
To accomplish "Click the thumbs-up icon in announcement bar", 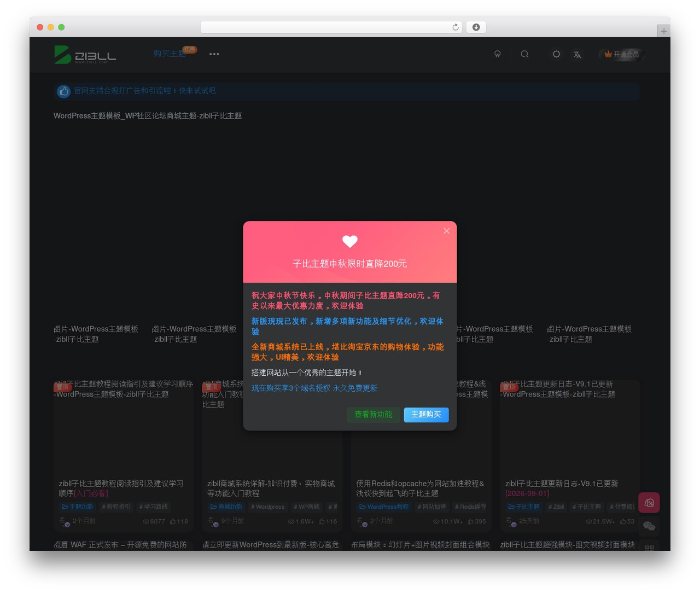I will (x=63, y=91).
